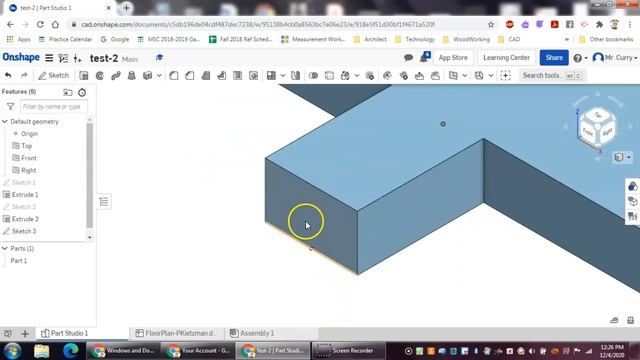Click the filter funnel icon
Image resolution: width=640 pixels, height=360 pixels.
click(10, 107)
